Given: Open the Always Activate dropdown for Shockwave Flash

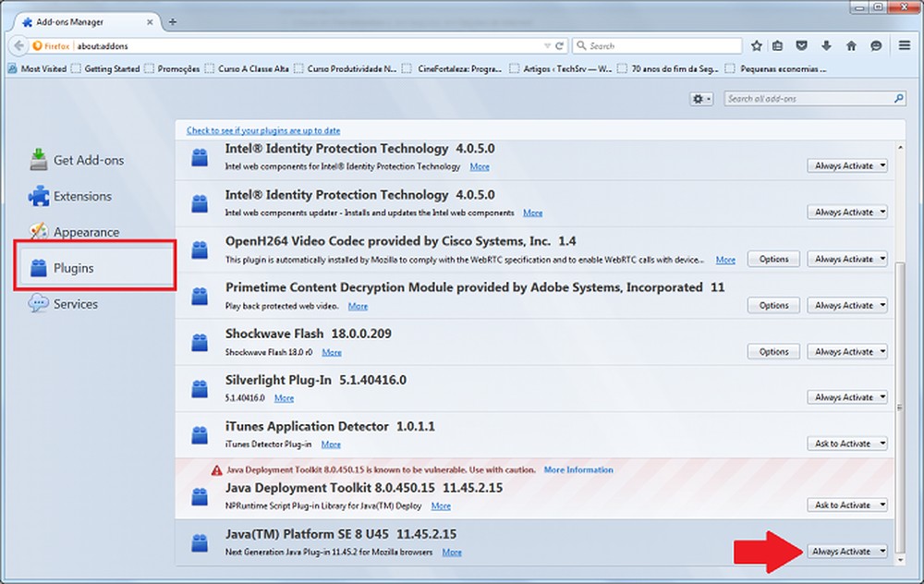Looking at the screenshot, I should (847, 351).
